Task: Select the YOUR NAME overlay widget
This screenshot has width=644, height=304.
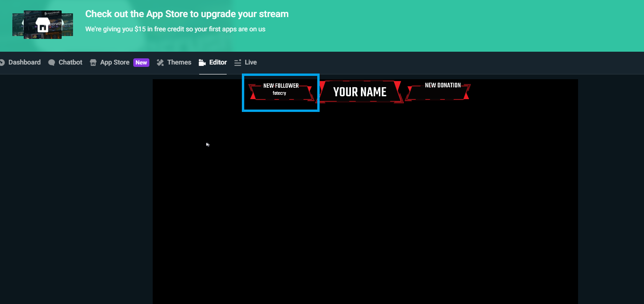Action: coord(360,92)
